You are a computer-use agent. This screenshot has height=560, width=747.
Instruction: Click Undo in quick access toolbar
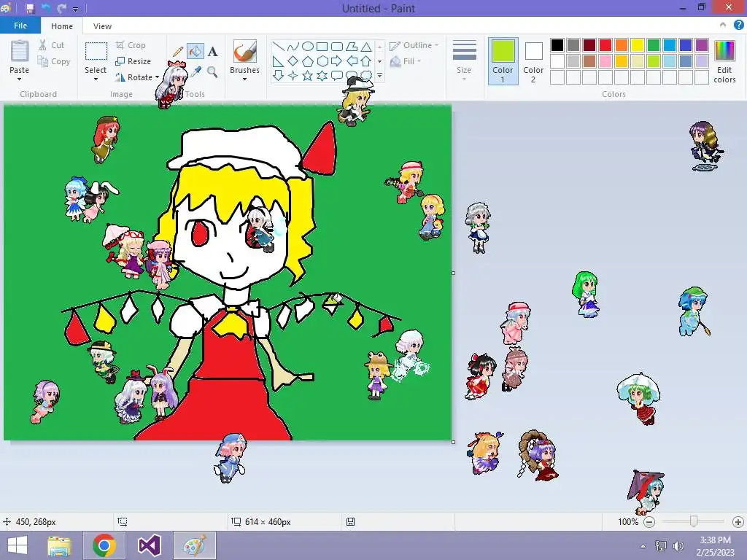click(x=46, y=8)
